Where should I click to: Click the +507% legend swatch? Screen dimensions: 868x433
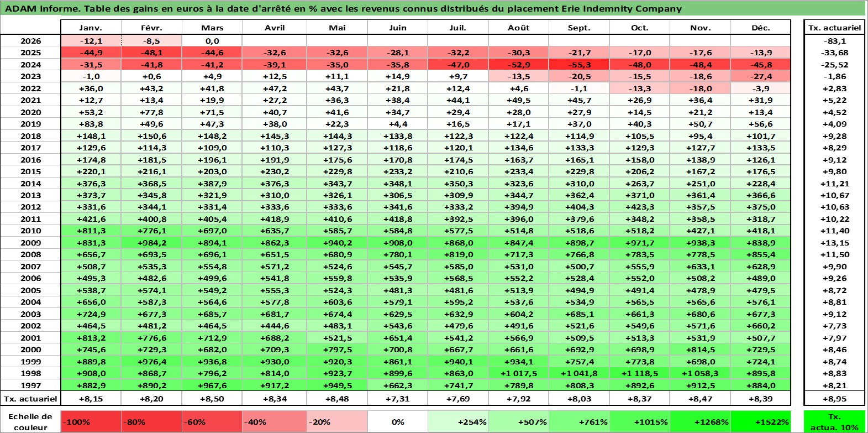(519, 421)
